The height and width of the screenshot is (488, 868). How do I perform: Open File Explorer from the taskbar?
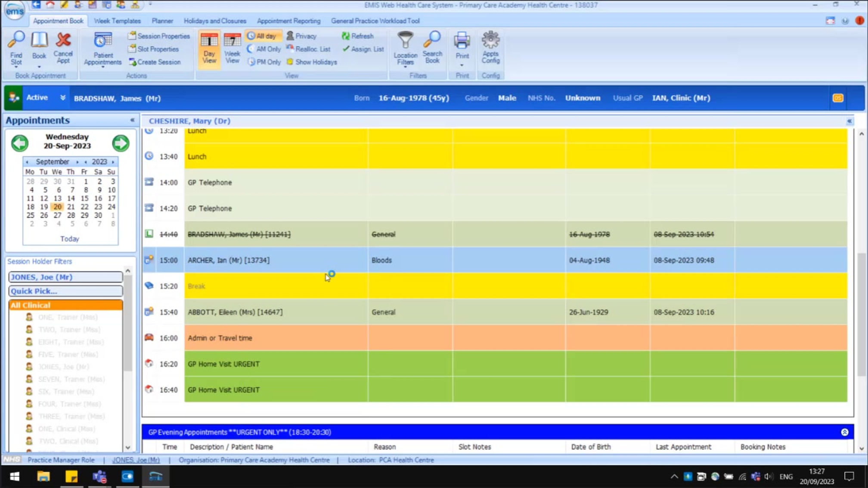(x=43, y=476)
